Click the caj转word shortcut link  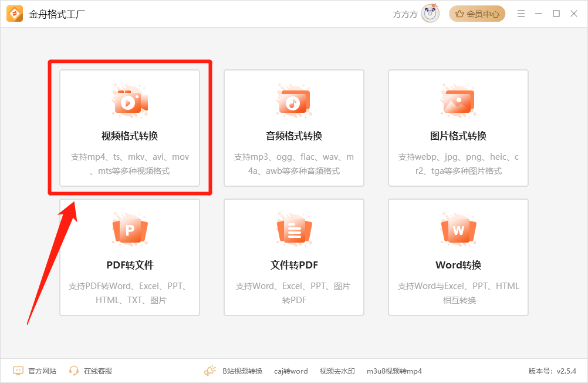[x=290, y=371]
